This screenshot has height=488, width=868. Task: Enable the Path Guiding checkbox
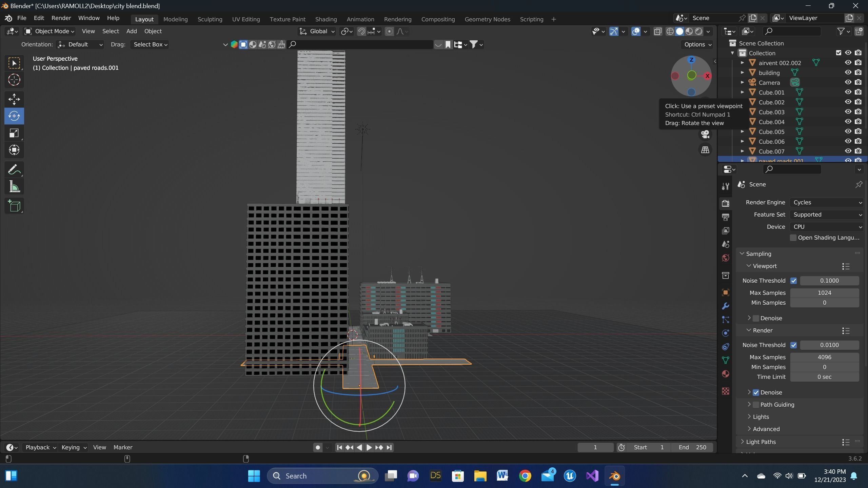click(x=756, y=405)
